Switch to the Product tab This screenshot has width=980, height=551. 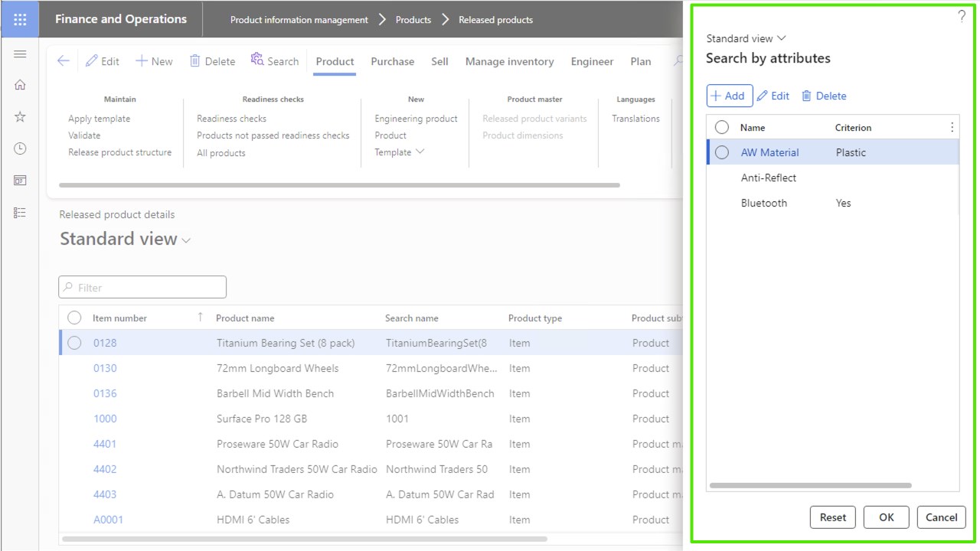point(335,62)
